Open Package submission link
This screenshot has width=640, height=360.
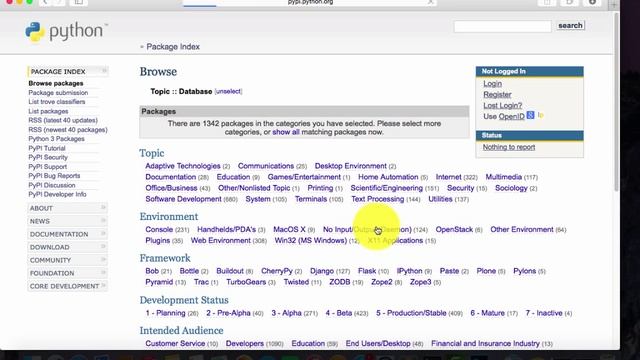[x=58, y=93]
